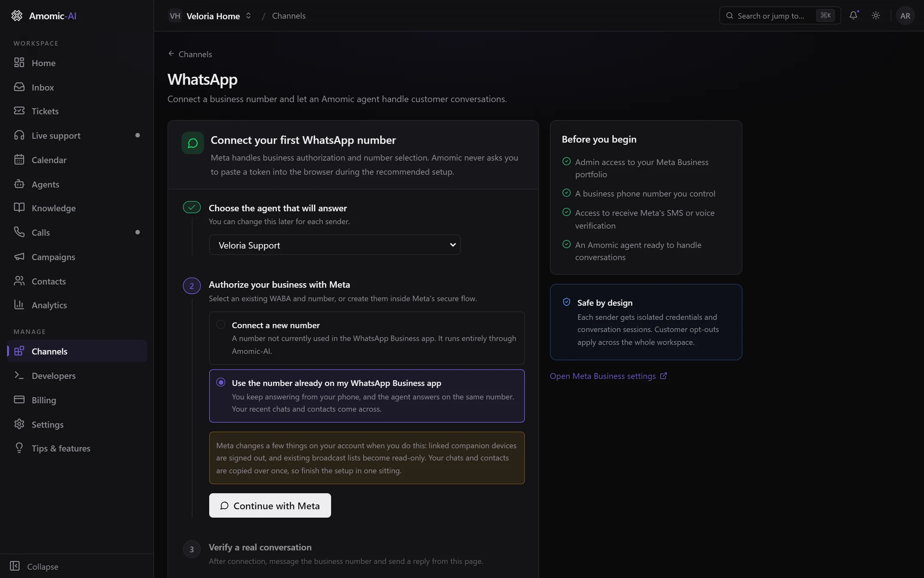
Task: Select use number already on WhatsApp Business app
Action: click(x=367, y=396)
